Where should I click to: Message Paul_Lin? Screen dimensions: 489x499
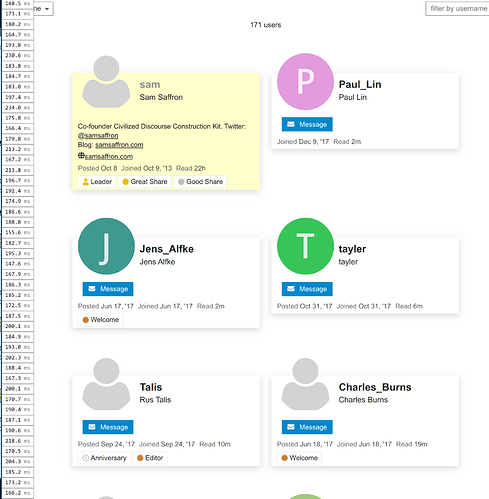pyautogui.click(x=307, y=124)
